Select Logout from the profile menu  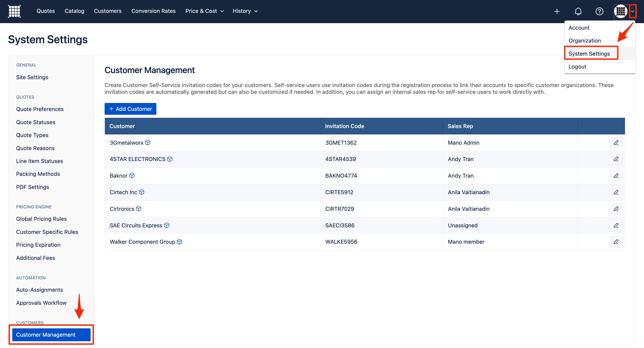(x=577, y=67)
